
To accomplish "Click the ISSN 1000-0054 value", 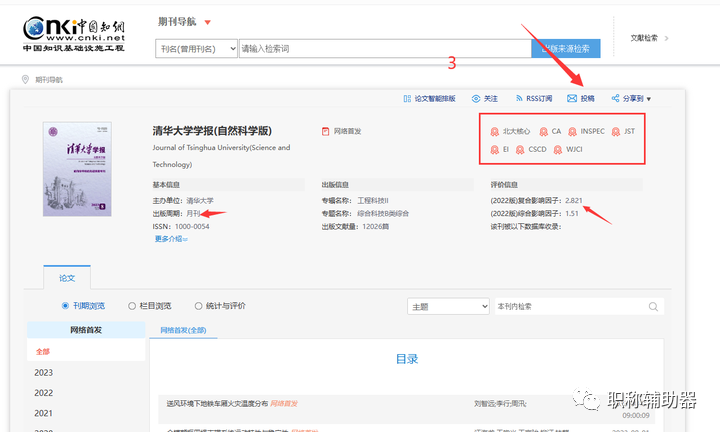I will pos(192,226).
